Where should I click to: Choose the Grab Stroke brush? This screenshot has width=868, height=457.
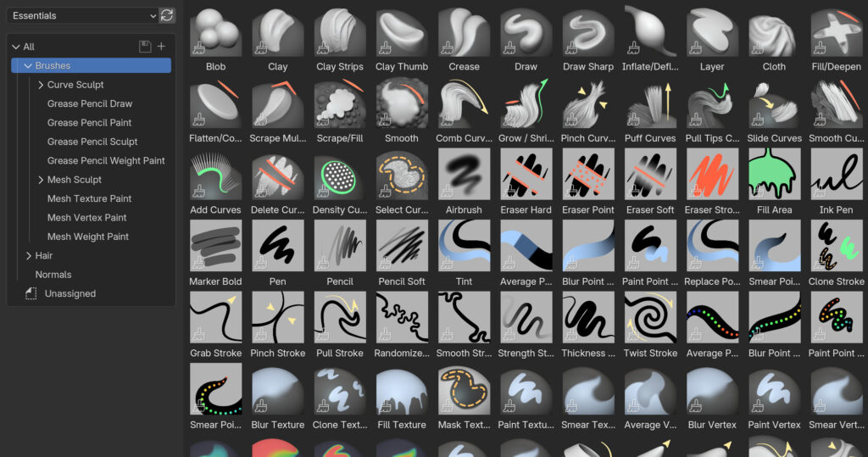coord(215,318)
